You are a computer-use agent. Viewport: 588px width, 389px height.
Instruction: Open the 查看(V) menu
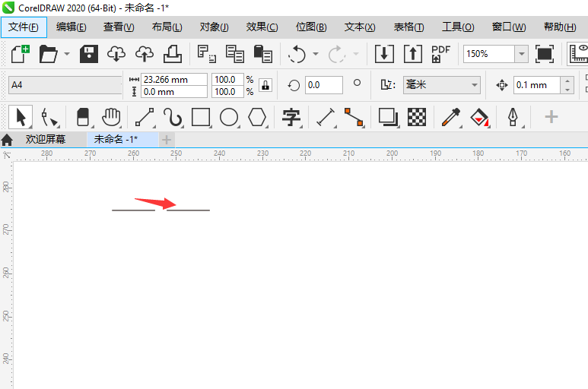[x=119, y=27]
